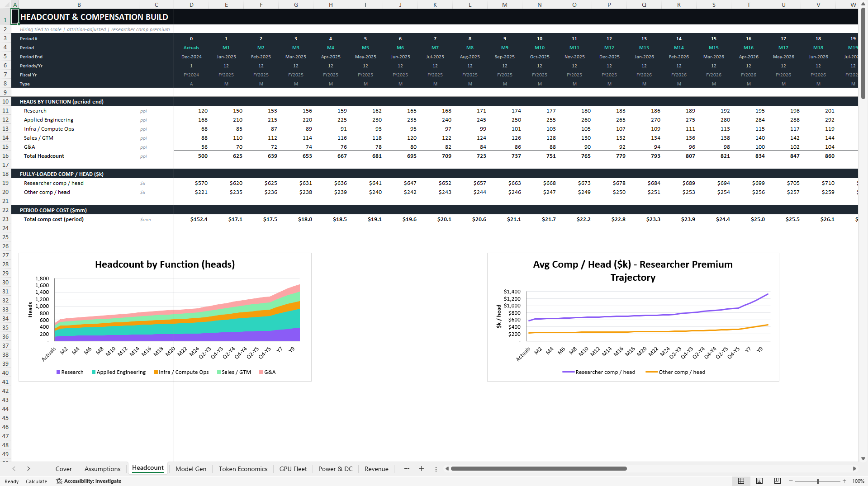
Task: Click Other comp / head legend entry
Action: click(x=675, y=372)
